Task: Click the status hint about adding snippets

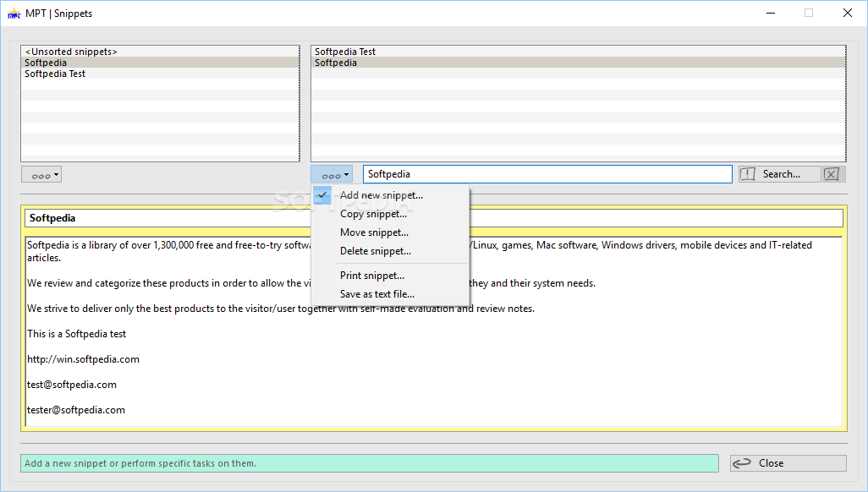Action: [x=370, y=463]
